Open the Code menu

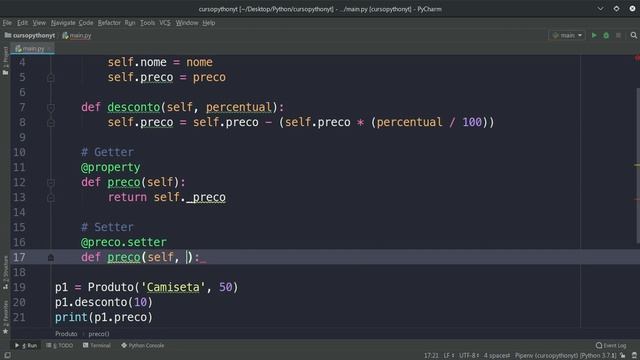86,23
